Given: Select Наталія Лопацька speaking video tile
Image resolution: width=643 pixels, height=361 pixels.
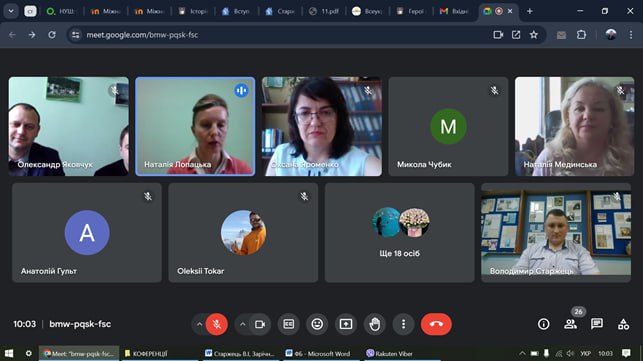Looking at the screenshot, I should pos(195,126).
